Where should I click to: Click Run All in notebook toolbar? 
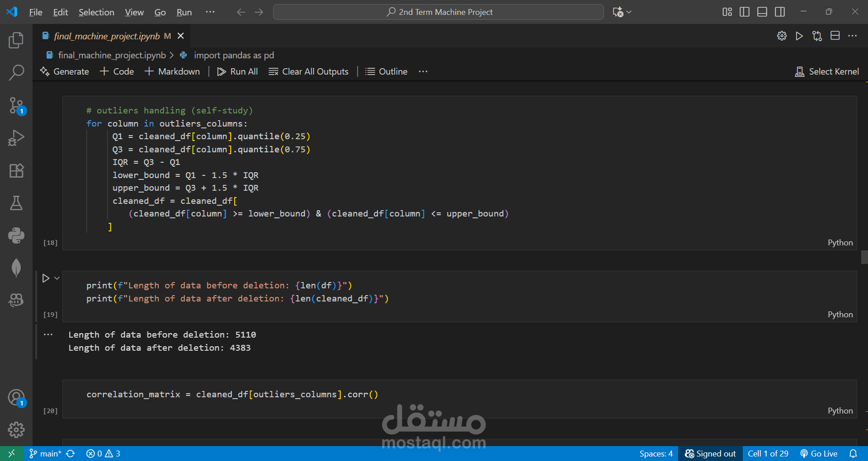coord(238,71)
